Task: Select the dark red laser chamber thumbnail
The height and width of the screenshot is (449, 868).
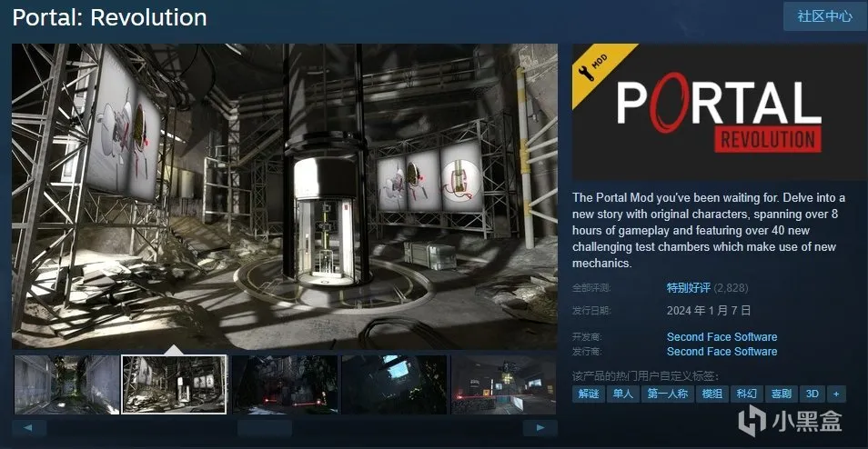Action: (x=285, y=384)
